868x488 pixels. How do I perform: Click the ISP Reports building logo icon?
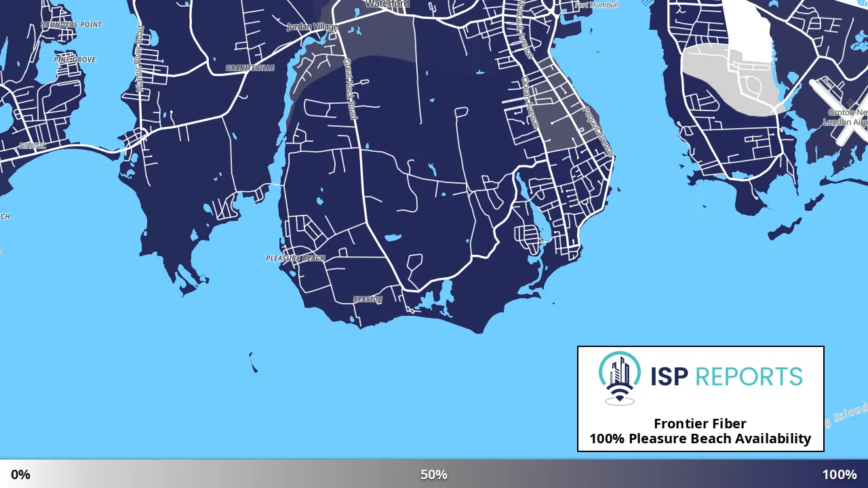tap(619, 378)
